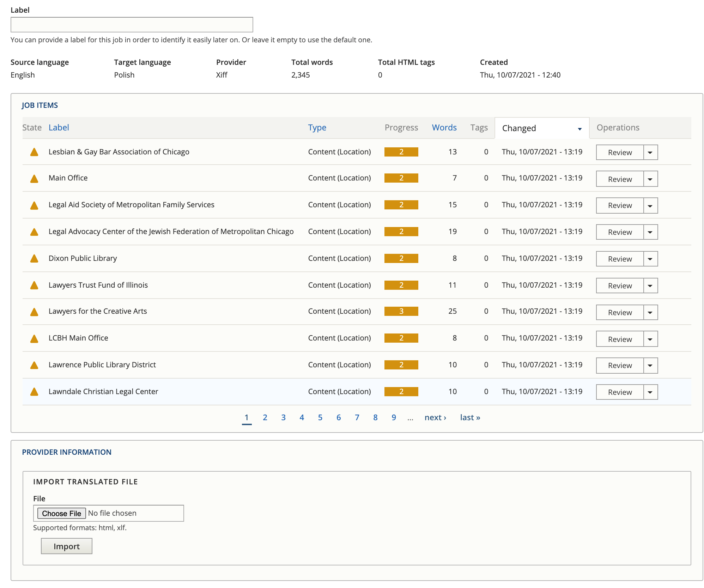Sort job items by Label column

point(59,128)
